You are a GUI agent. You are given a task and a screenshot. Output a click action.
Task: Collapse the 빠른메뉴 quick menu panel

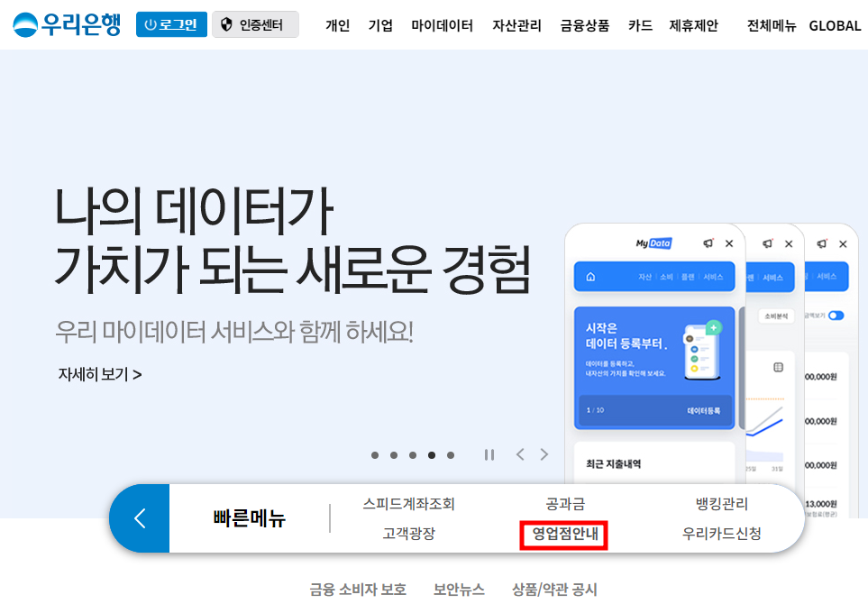tap(140, 519)
